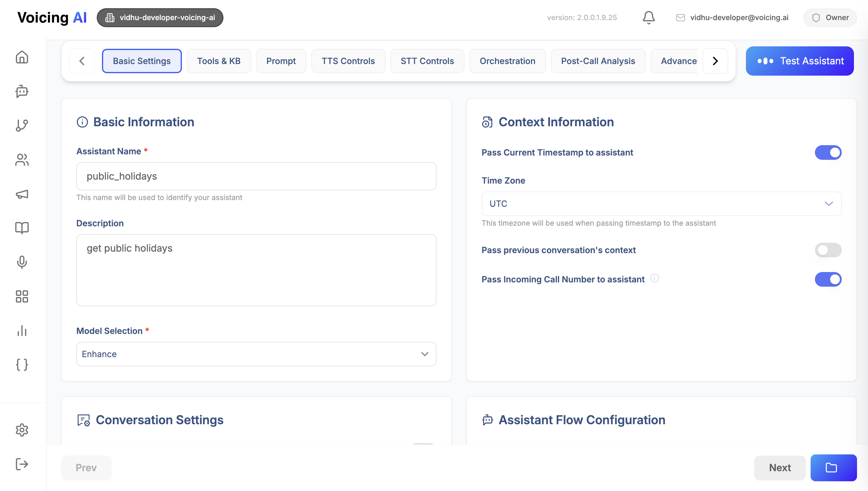Screen dimensions: 868x491
Task: Enable Pass previous conversation's context toggle
Action: (x=828, y=250)
